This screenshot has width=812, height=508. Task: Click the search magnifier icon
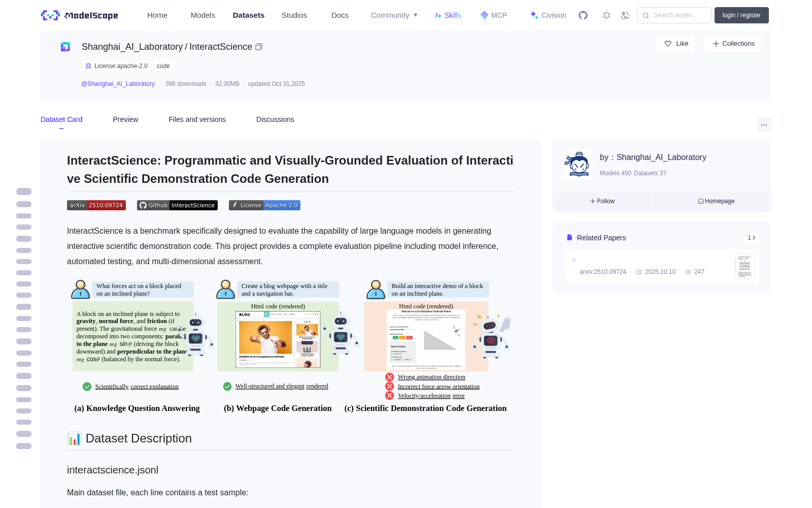(x=646, y=15)
